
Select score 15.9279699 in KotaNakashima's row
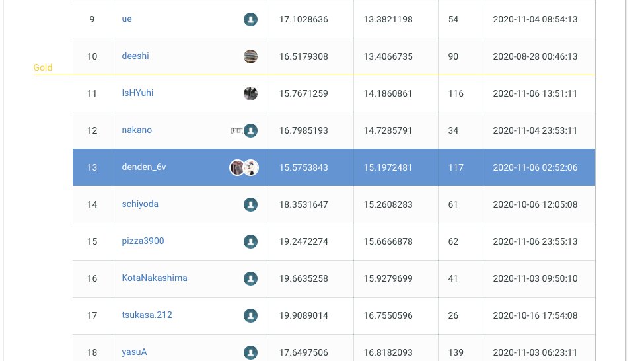tap(388, 278)
